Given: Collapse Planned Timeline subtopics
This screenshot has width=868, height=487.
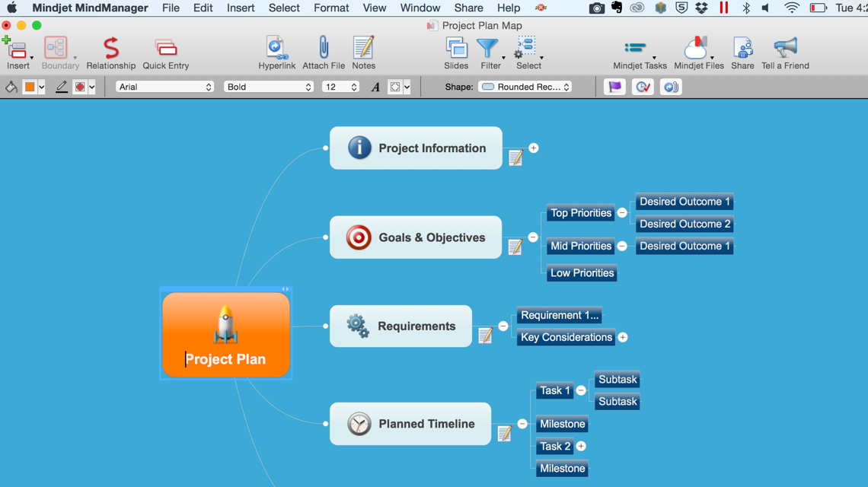Looking at the screenshot, I should (522, 423).
